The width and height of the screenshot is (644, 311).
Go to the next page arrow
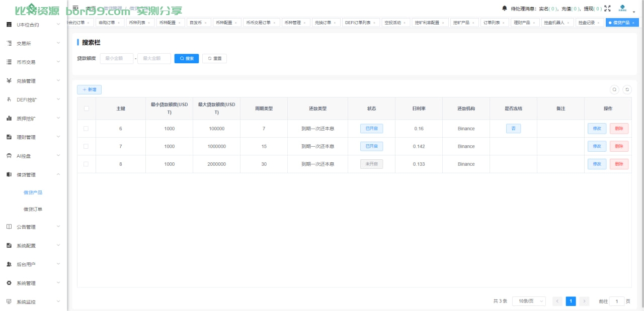[584, 301]
